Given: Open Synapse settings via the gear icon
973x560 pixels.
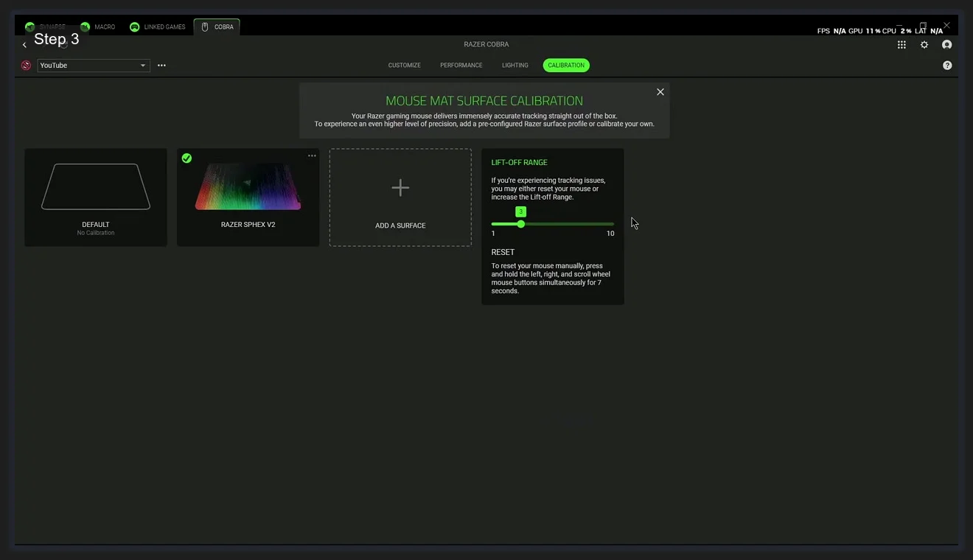Looking at the screenshot, I should [x=924, y=44].
